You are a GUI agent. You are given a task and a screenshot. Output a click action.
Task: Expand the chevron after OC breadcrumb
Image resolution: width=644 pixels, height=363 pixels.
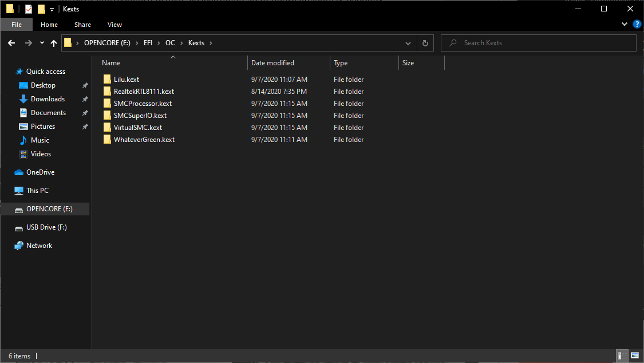click(x=181, y=43)
